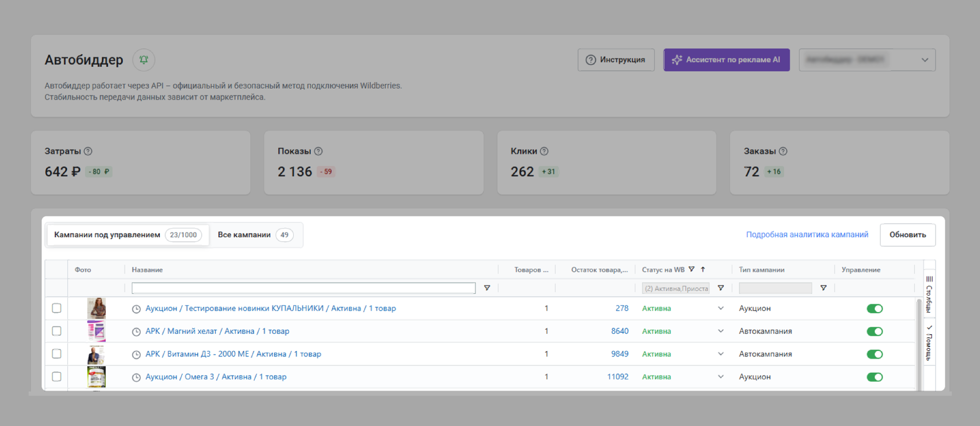Disable management toggle for Витамин Д3 campaign

click(x=874, y=354)
